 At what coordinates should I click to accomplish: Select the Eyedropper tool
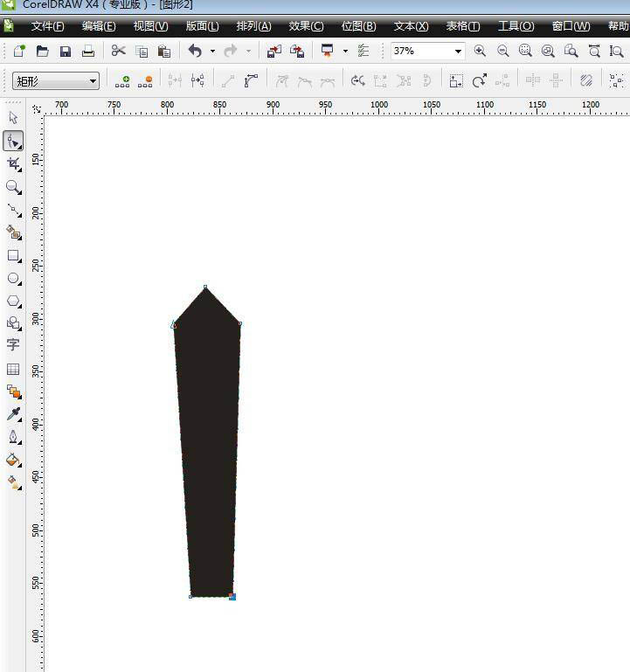coord(13,413)
